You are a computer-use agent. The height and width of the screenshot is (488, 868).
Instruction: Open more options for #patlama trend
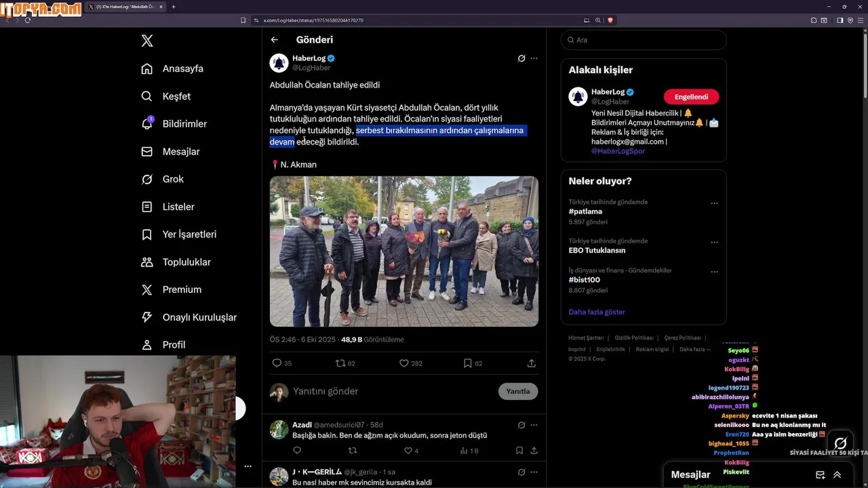tap(714, 203)
